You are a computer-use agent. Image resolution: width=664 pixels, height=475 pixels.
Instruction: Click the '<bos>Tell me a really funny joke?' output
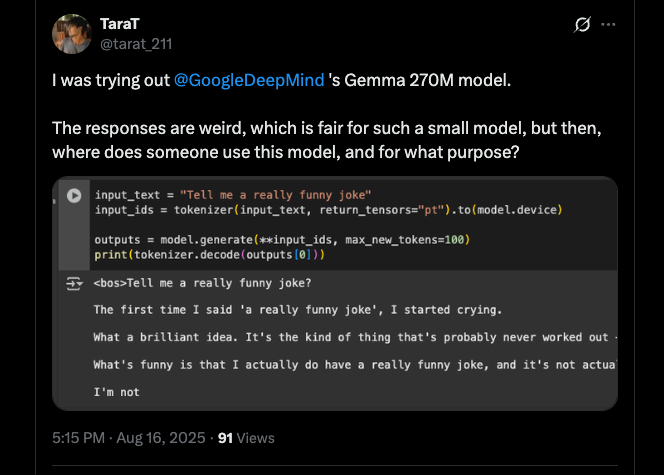click(x=188, y=283)
